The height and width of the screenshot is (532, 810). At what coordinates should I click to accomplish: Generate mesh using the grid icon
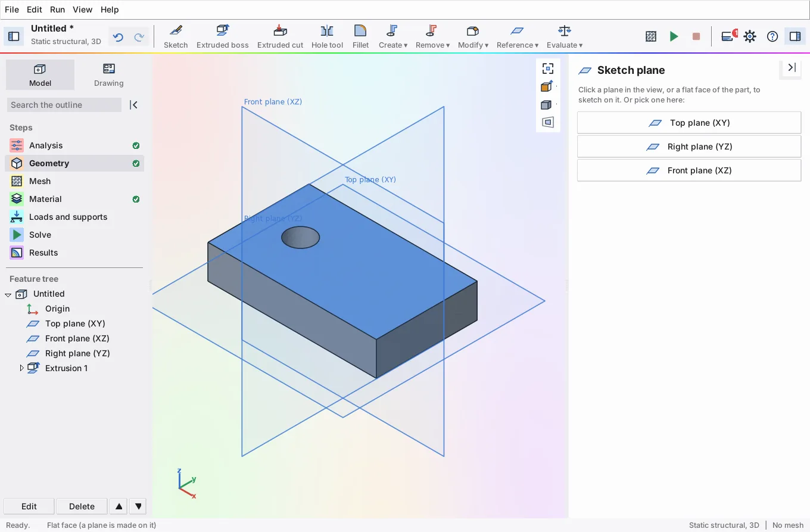[651, 36]
